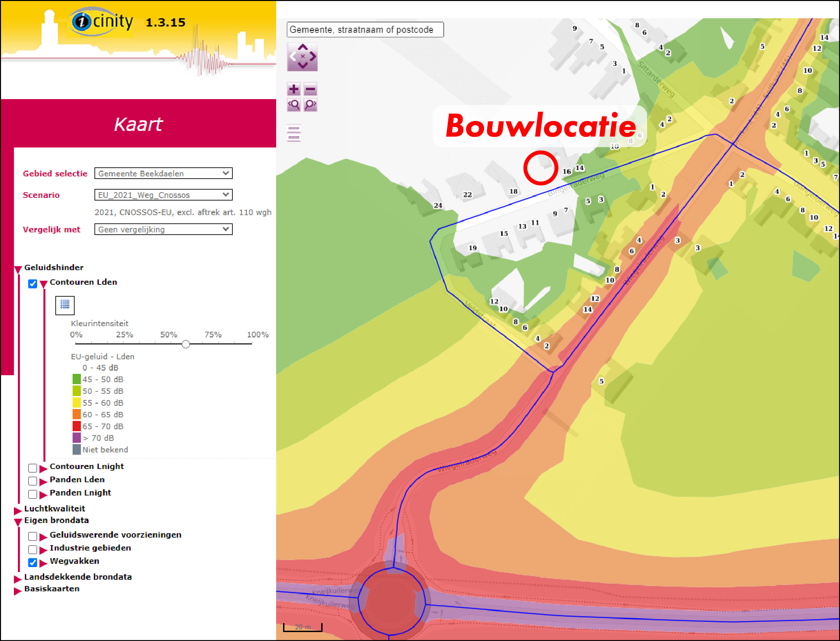Expand the Basiskaarten tree section

18,591
